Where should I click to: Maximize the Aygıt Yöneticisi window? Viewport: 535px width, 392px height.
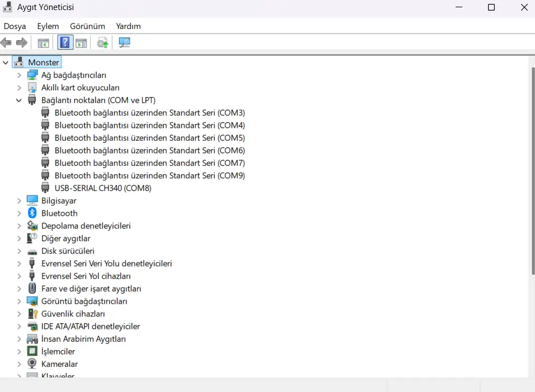pyautogui.click(x=491, y=7)
